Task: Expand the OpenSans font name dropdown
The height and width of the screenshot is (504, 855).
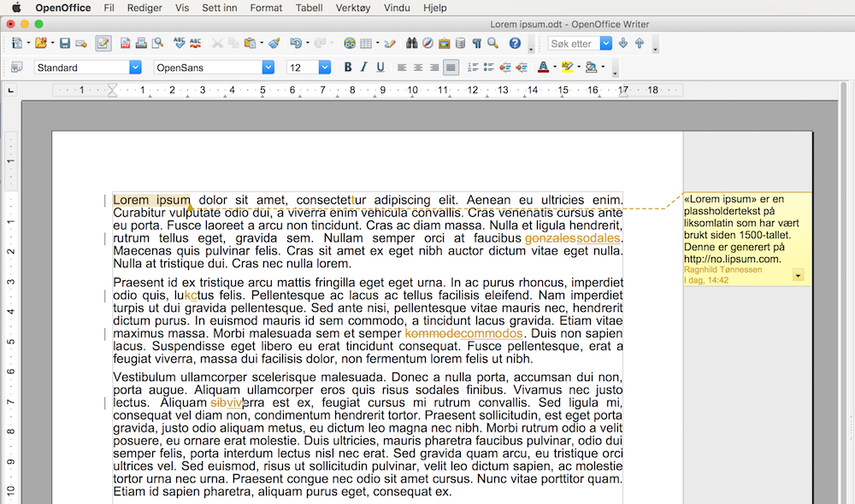Action: click(268, 67)
